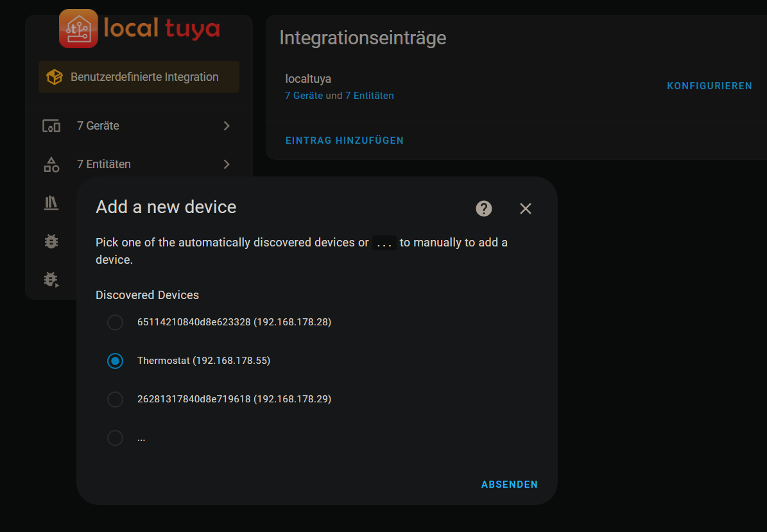The width and height of the screenshot is (767, 532).
Task: Select the Thermostat radio button
Action: point(115,361)
